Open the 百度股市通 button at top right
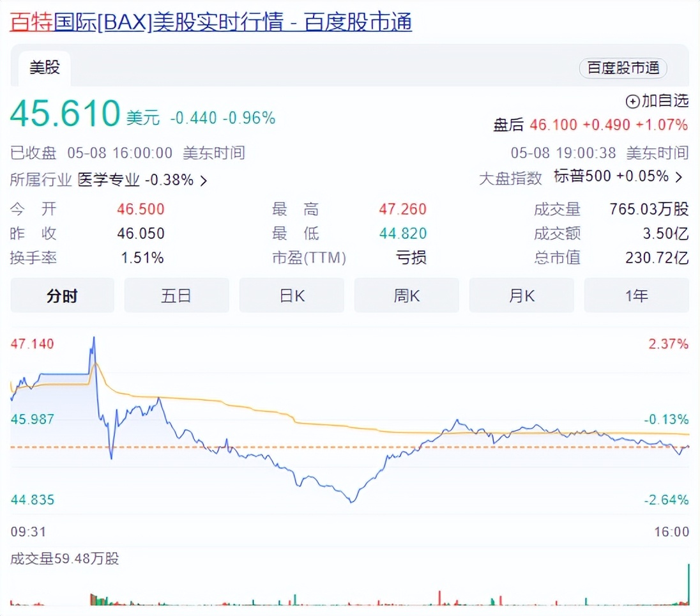This screenshot has height=616, width=700. [622, 68]
